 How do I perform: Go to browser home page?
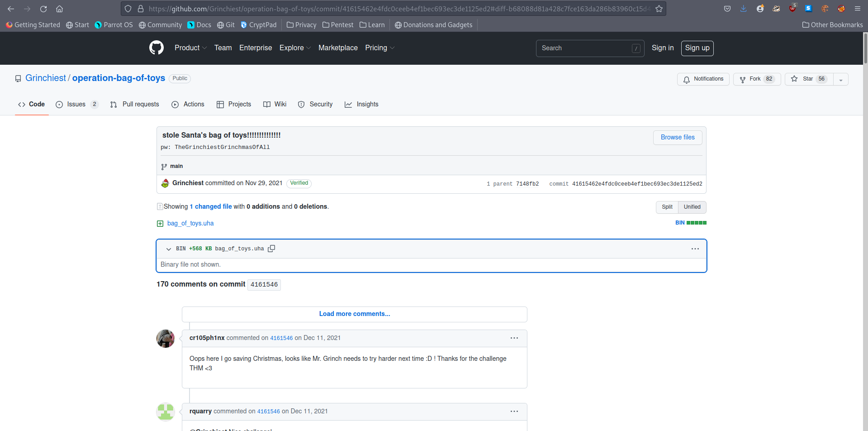(59, 9)
